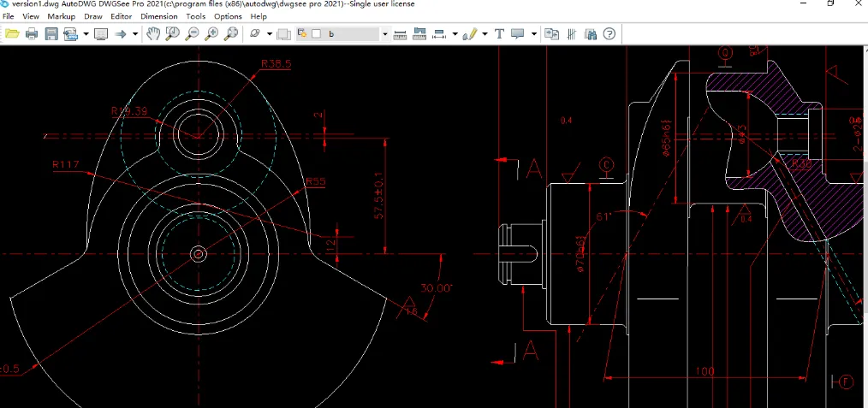Click the white color square of layer b
This screenshot has height=408, width=868.
[316, 34]
